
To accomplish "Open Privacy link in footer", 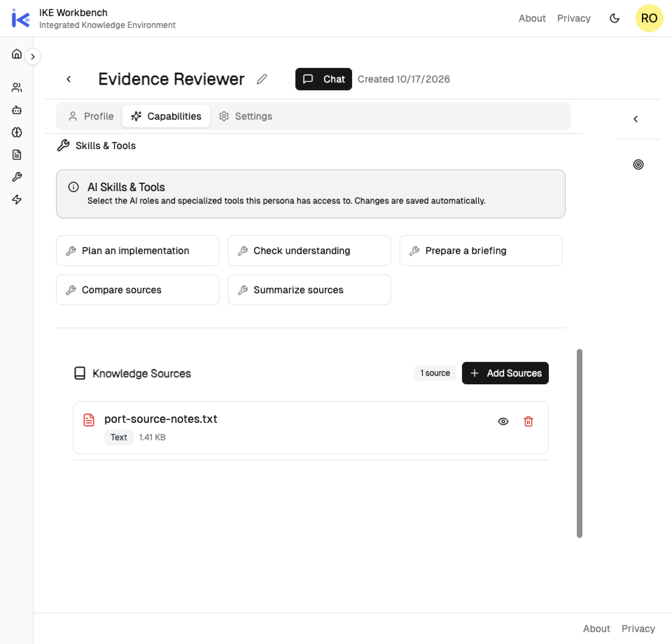I will tap(638, 629).
